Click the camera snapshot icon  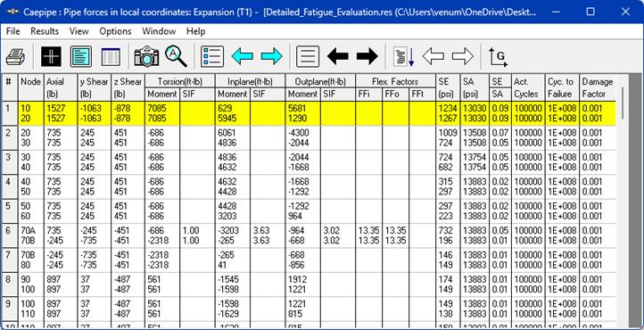(146, 56)
